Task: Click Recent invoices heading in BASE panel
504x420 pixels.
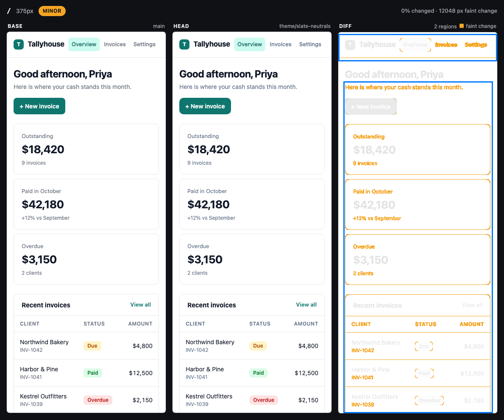Action: point(46,305)
